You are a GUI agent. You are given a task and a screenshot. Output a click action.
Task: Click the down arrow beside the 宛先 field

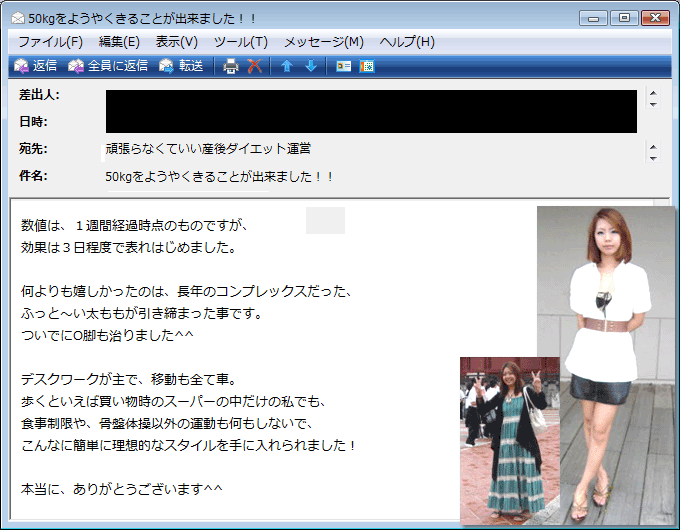(x=653, y=158)
